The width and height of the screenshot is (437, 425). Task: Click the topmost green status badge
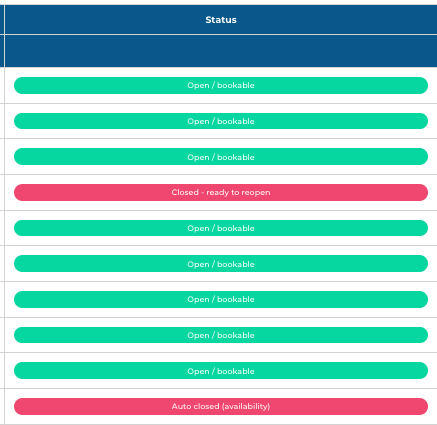221,85
